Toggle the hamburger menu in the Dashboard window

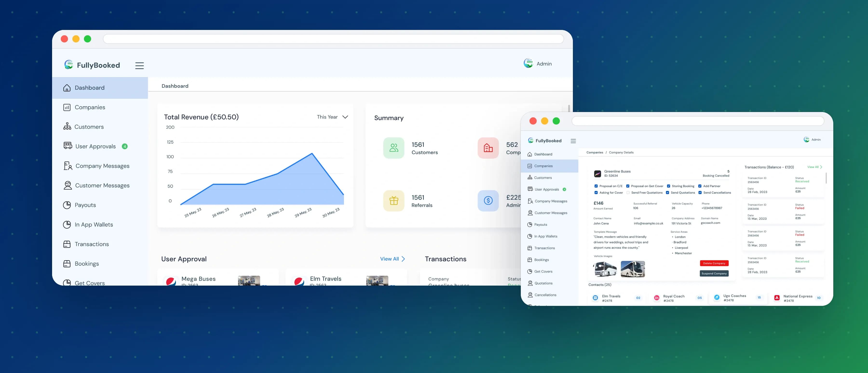(140, 65)
